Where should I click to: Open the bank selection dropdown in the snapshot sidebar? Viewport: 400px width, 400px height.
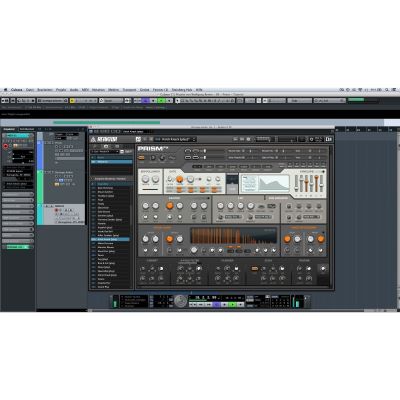click(x=105, y=152)
